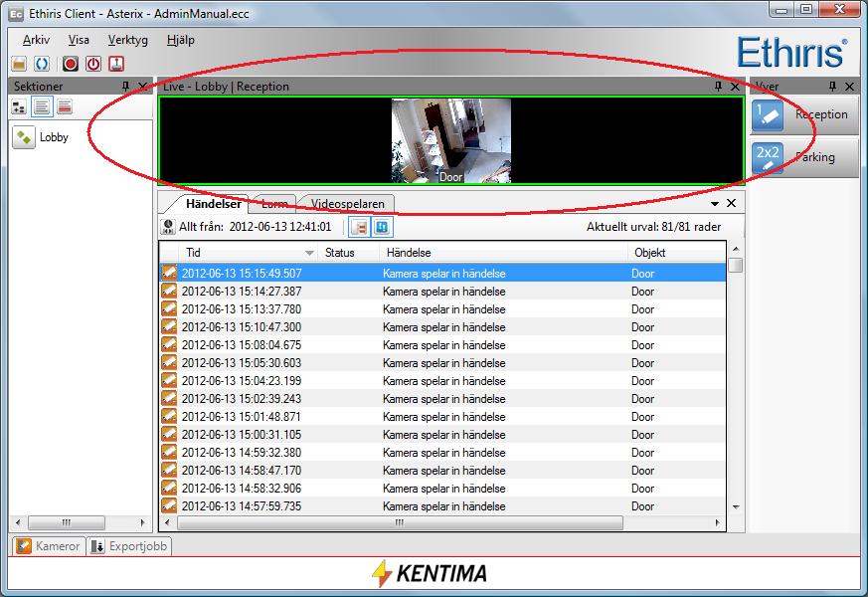This screenshot has width=868, height=597.
Task: Open the Arkiv menu
Action: click(x=36, y=40)
